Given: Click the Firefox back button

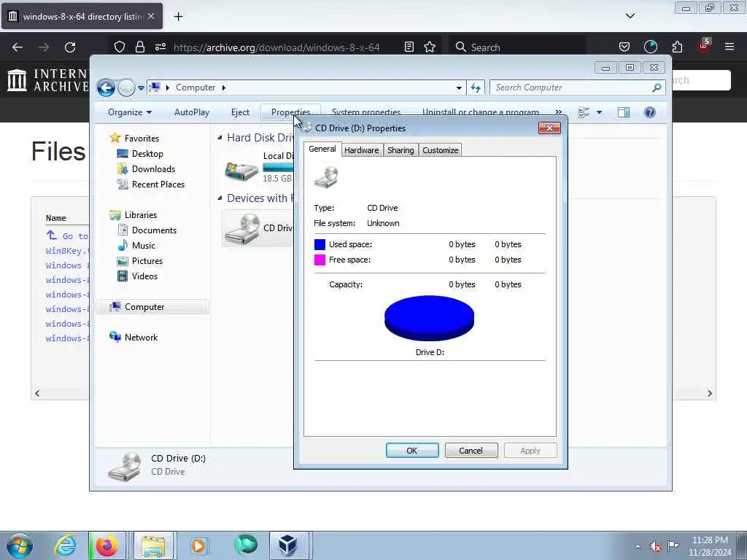Looking at the screenshot, I should tap(18, 47).
